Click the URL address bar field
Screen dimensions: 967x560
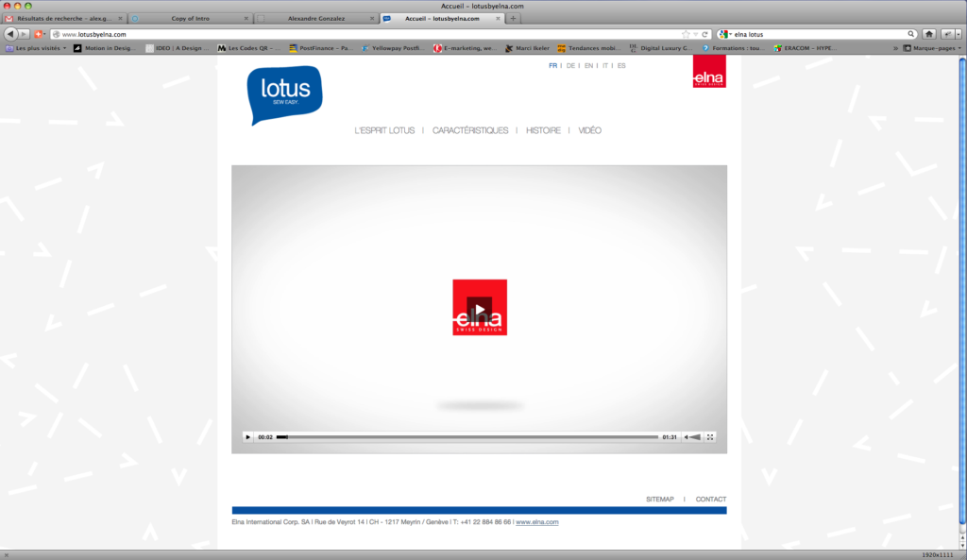point(368,34)
